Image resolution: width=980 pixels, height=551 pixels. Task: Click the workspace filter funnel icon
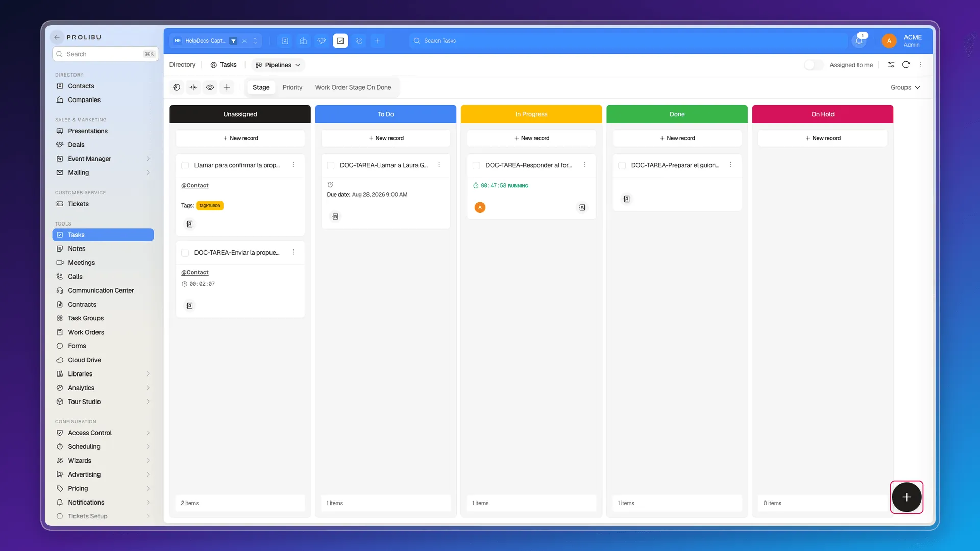[x=233, y=41]
